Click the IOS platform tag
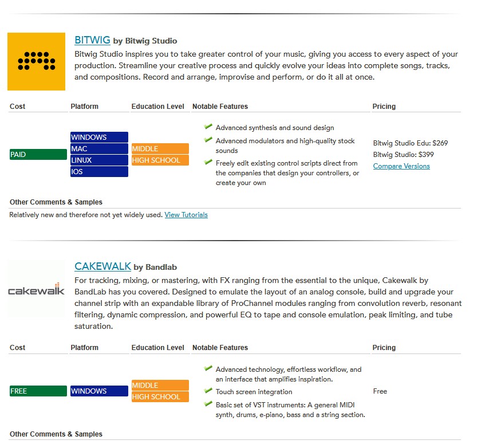The height and width of the screenshot is (448, 489). point(99,172)
